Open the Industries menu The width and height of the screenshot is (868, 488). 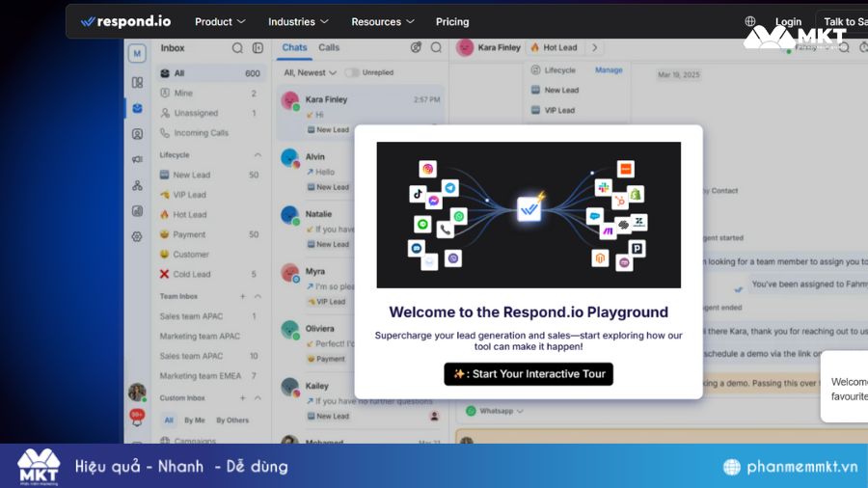click(298, 21)
